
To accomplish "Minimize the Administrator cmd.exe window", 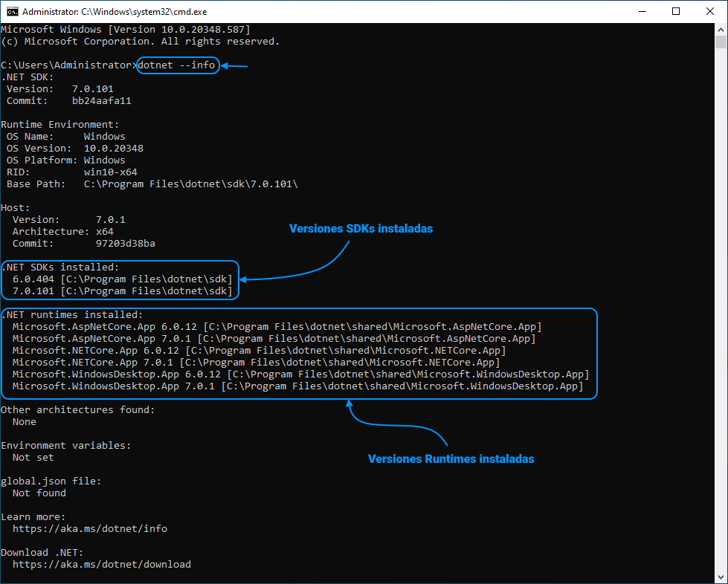I will point(642,12).
